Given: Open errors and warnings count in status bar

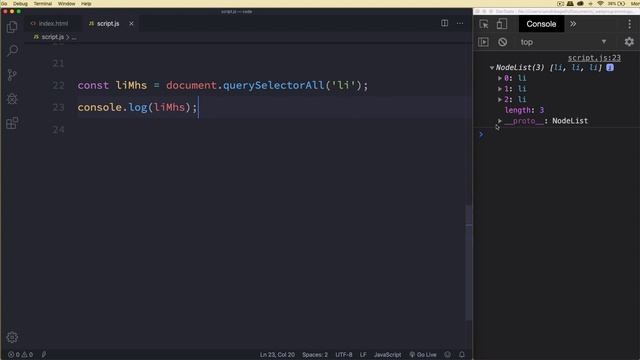Looking at the screenshot, I should click(x=20, y=355).
